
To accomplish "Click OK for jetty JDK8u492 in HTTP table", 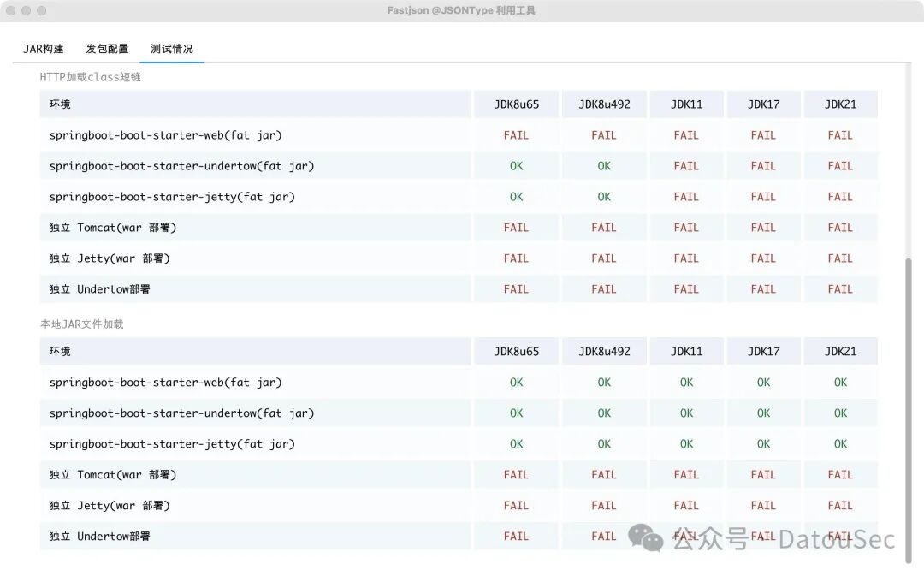I will click(604, 197).
